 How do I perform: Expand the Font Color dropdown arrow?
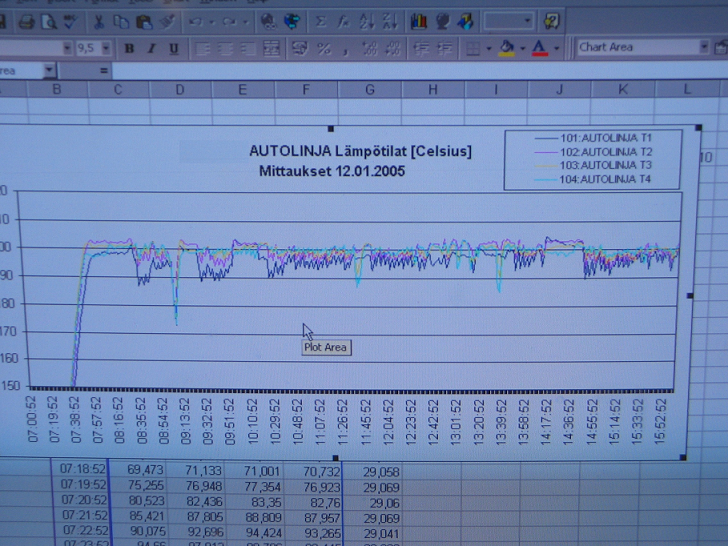click(557, 48)
